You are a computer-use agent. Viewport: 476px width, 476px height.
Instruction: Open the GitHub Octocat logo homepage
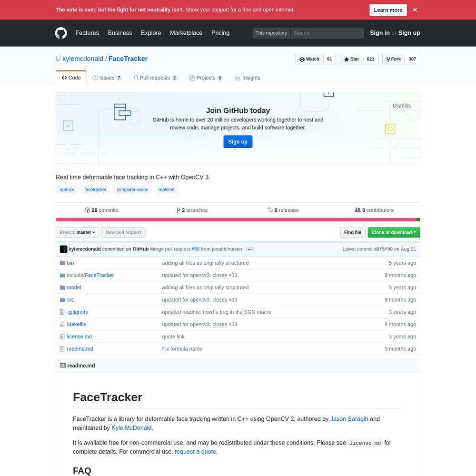tap(61, 33)
